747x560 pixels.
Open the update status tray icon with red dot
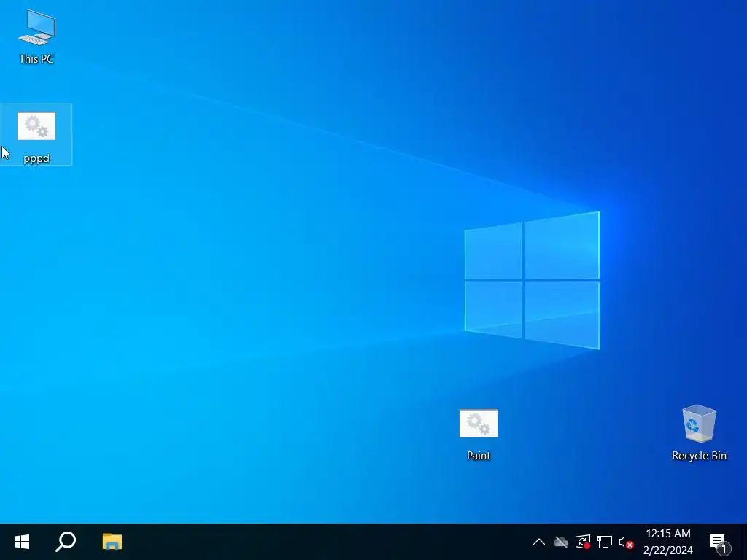pyautogui.click(x=583, y=542)
